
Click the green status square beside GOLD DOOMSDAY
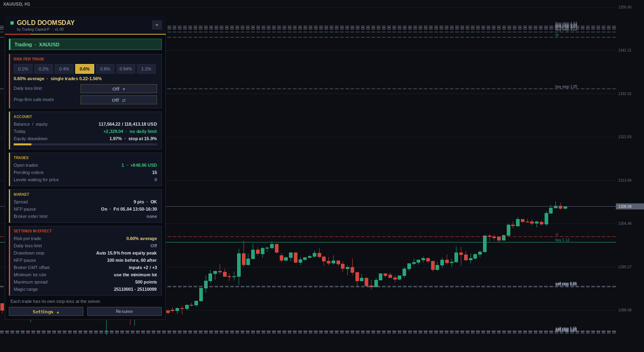click(12, 23)
